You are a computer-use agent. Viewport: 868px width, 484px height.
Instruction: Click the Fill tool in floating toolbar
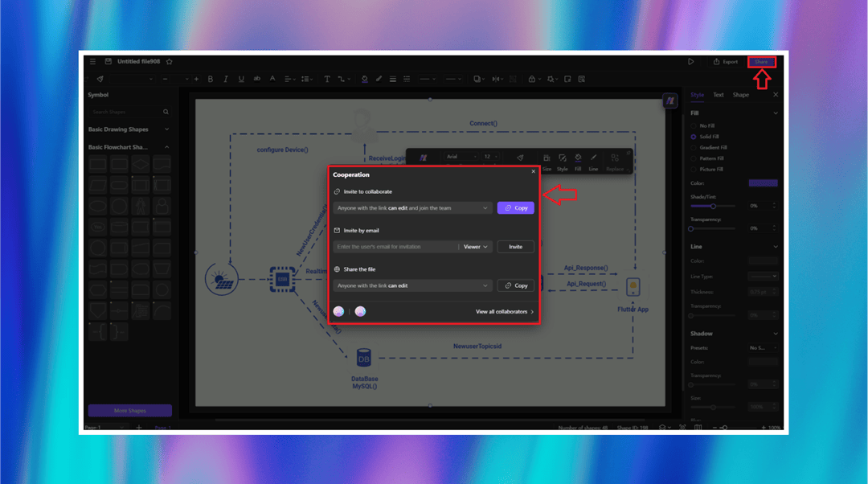click(x=578, y=163)
